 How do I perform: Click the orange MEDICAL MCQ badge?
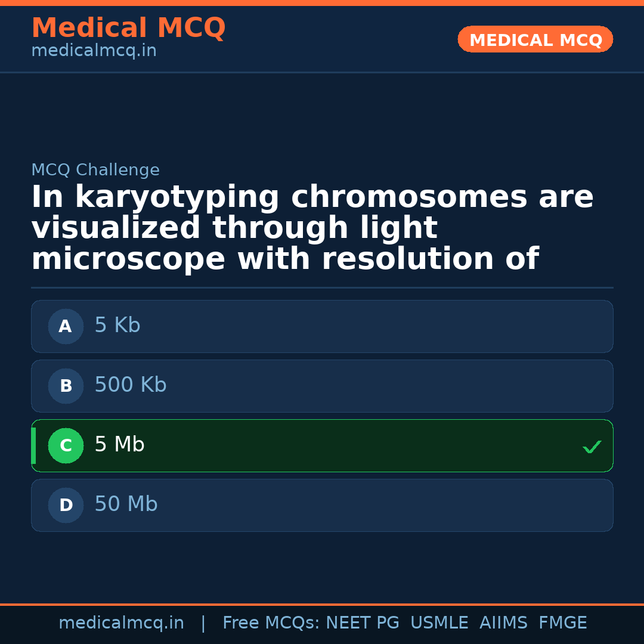(x=535, y=39)
